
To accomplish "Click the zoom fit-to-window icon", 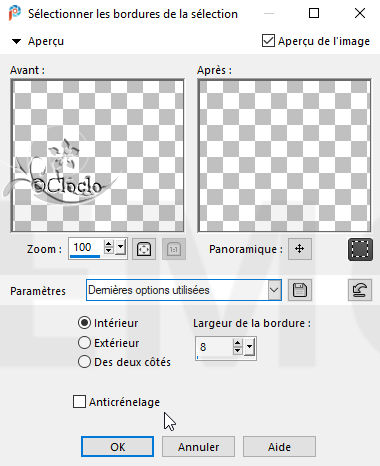I will (144, 249).
